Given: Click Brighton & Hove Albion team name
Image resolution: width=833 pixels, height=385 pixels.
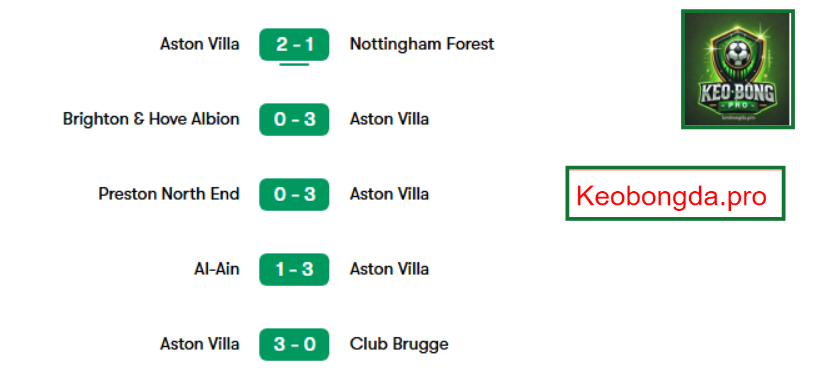Looking at the screenshot, I should point(151,119).
